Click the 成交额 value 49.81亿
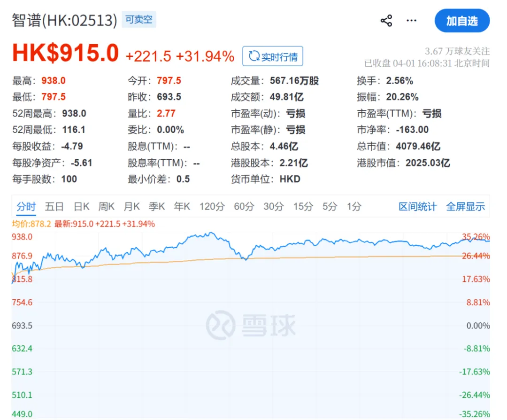507x420 pixels. [287, 97]
